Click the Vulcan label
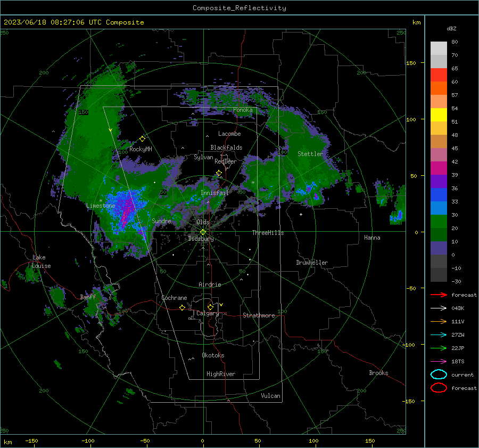The width and height of the screenshot is (479, 448). 271,396
